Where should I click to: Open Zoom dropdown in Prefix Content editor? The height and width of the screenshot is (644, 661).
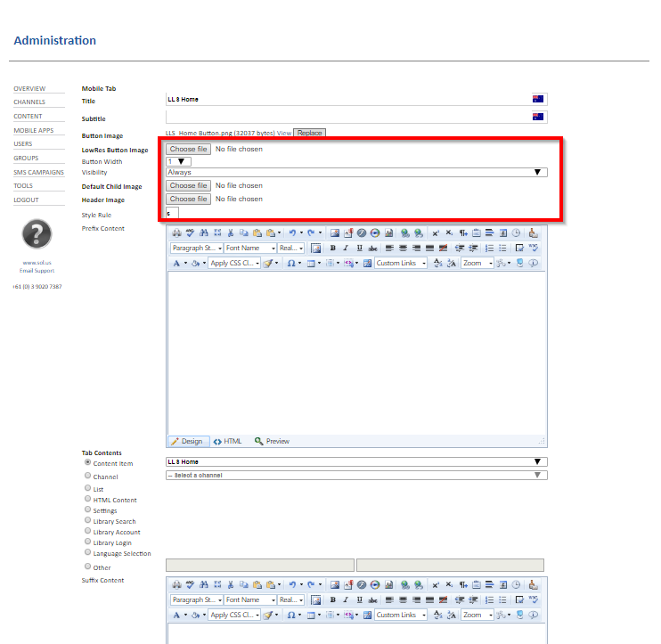pyautogui.click(x=477, y=263)
